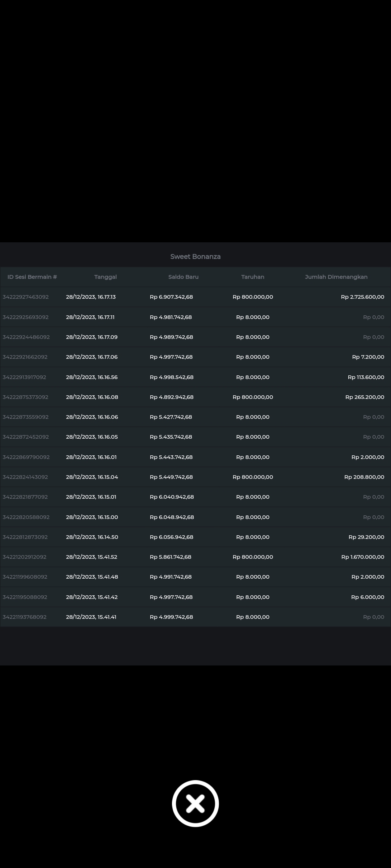Image resolution: width=391 pixels, height=868 pixels.
Task: Open session ID 34222824143092
Action: coord(25,477)
